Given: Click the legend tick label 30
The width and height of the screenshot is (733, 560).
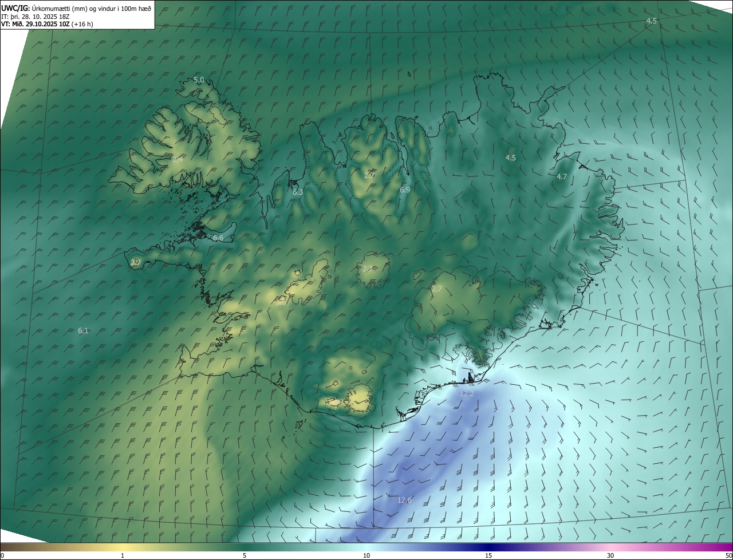Looking at the screenshot, I should [610, 555].
